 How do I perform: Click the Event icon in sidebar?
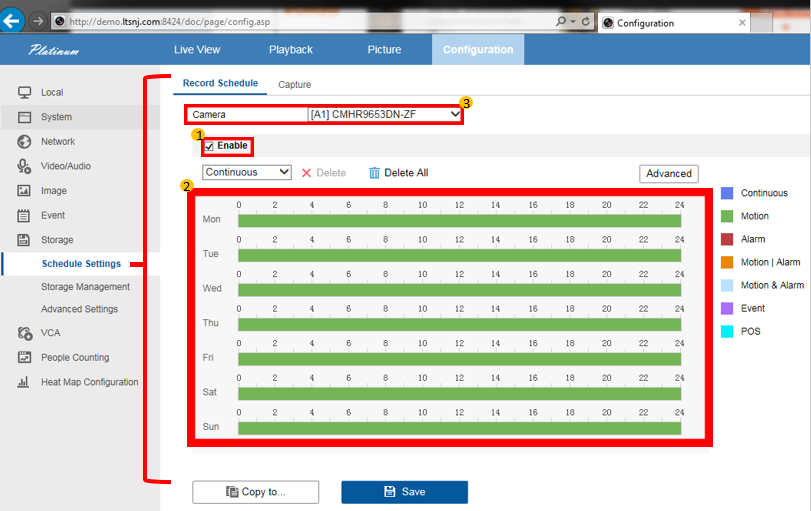tap(24, 215)
